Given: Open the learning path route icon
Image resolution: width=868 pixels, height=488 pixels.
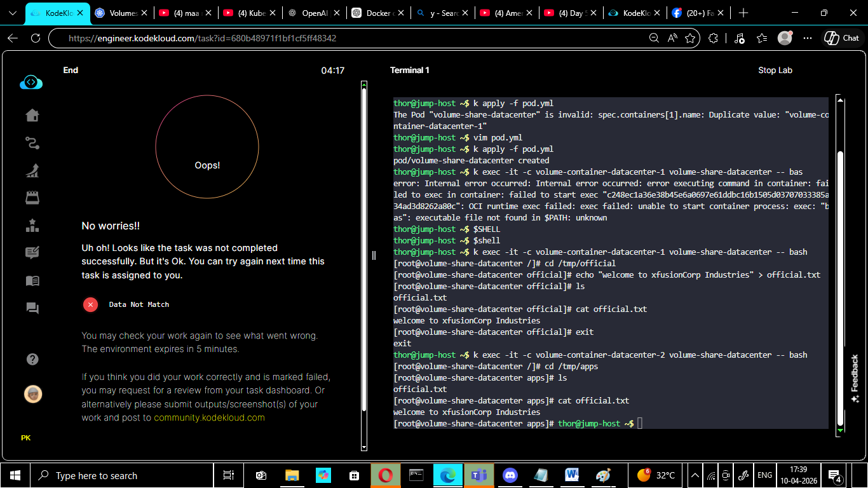Looking at the screenshot, I should [x=32, y=143].
